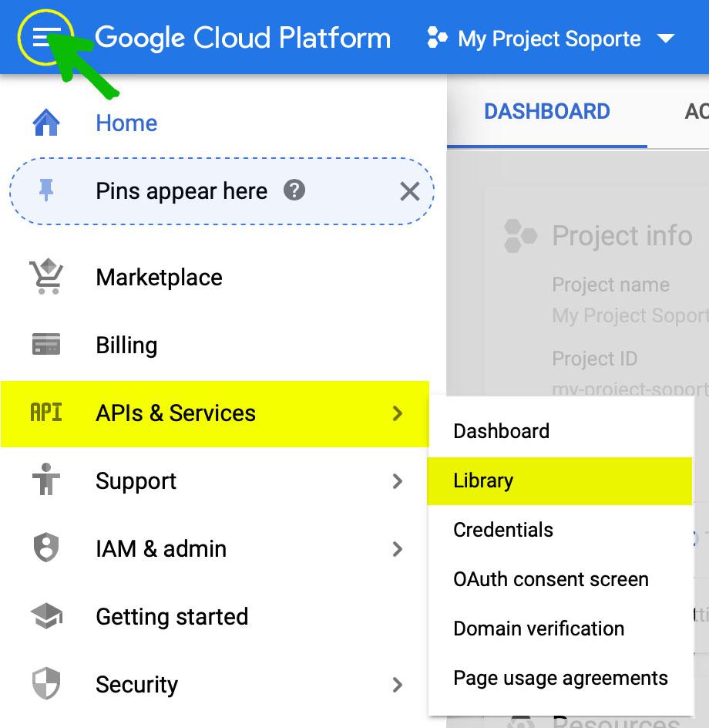
Task: Click the Project info hexagon icon
Action: point(520,236)
